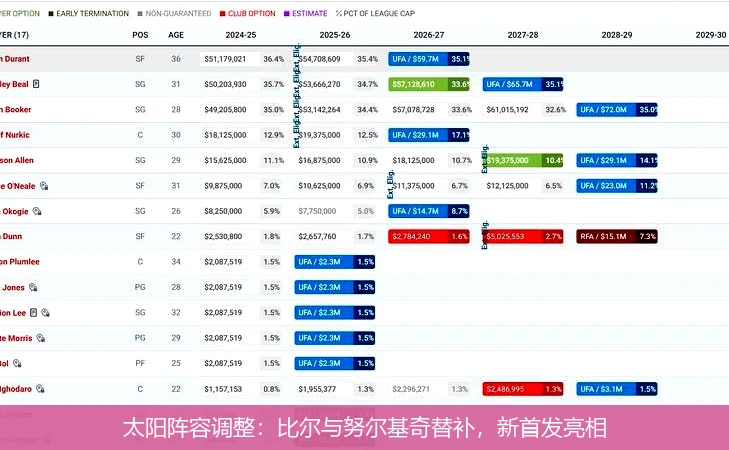Sort by the POS column header
Screen dimensions: 729x450
click(140, 35)
